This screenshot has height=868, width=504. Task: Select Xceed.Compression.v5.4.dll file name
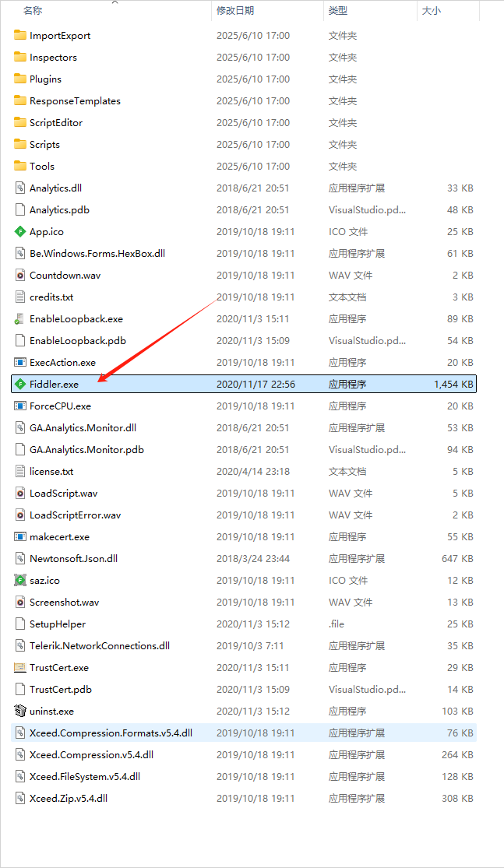[x=91, y=754]
